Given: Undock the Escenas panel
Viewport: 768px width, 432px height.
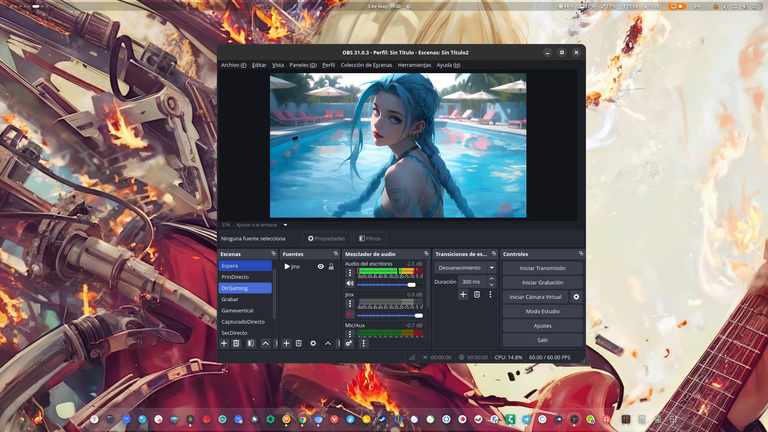Looking at the screenshot, I should tap(273, 254).
